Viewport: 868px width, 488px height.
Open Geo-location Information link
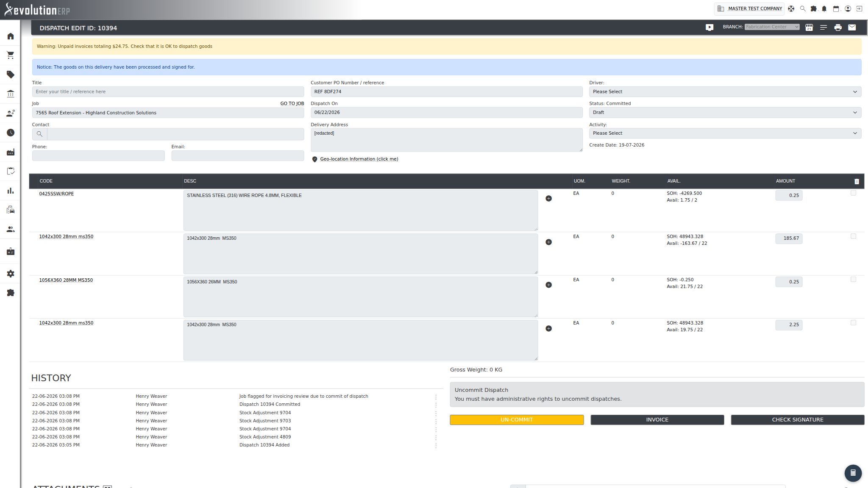coord(359,159)
